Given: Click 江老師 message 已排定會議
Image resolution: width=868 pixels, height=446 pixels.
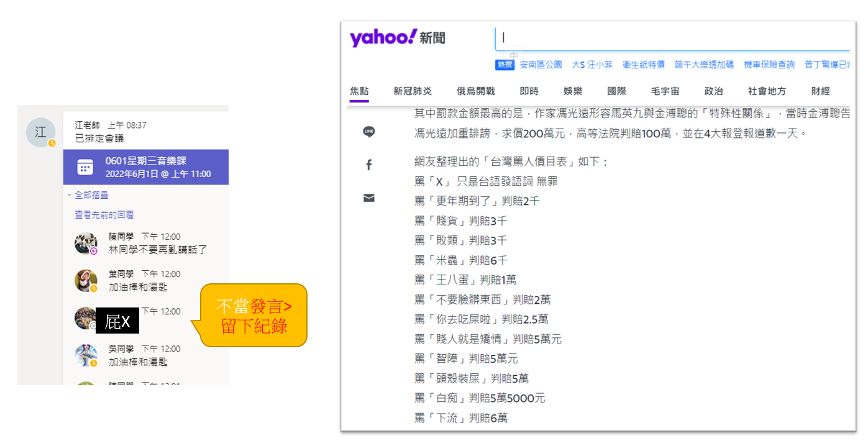Looking at the screenshot, I should 99,138.
